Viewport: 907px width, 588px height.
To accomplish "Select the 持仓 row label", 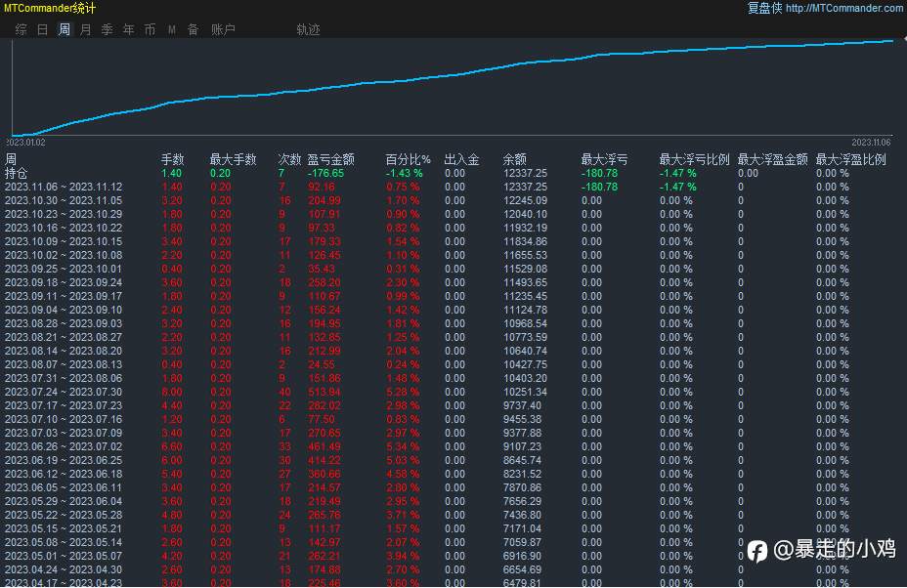I will (x=17, y=173).
